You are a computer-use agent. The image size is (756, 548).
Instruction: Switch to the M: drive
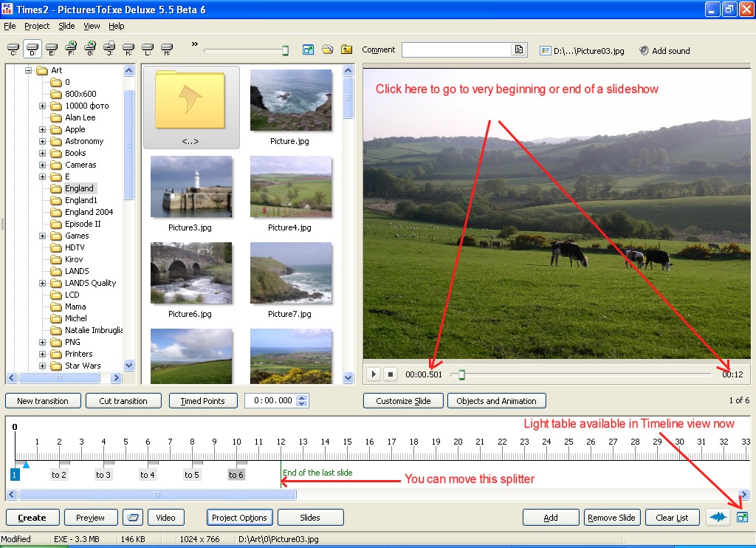point(167,49)
